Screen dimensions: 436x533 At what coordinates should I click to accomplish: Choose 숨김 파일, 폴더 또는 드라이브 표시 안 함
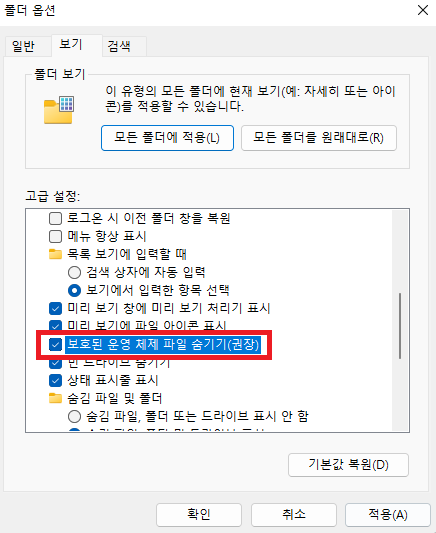click(74, 416)
